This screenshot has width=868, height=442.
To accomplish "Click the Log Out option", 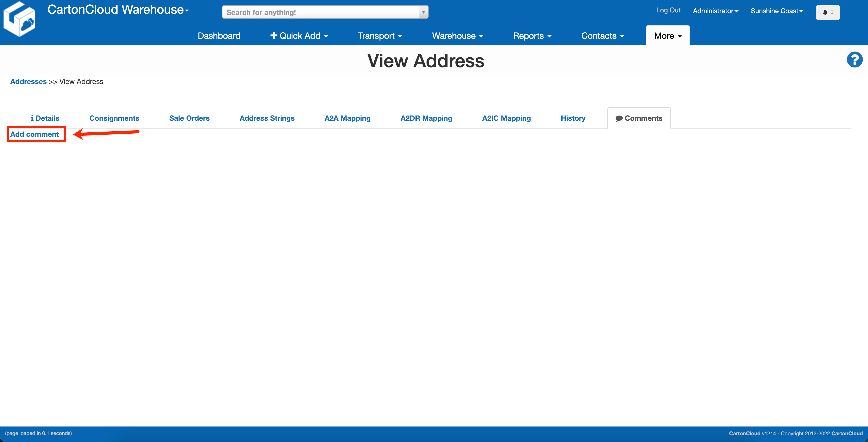I will click(x=668, y=10).
